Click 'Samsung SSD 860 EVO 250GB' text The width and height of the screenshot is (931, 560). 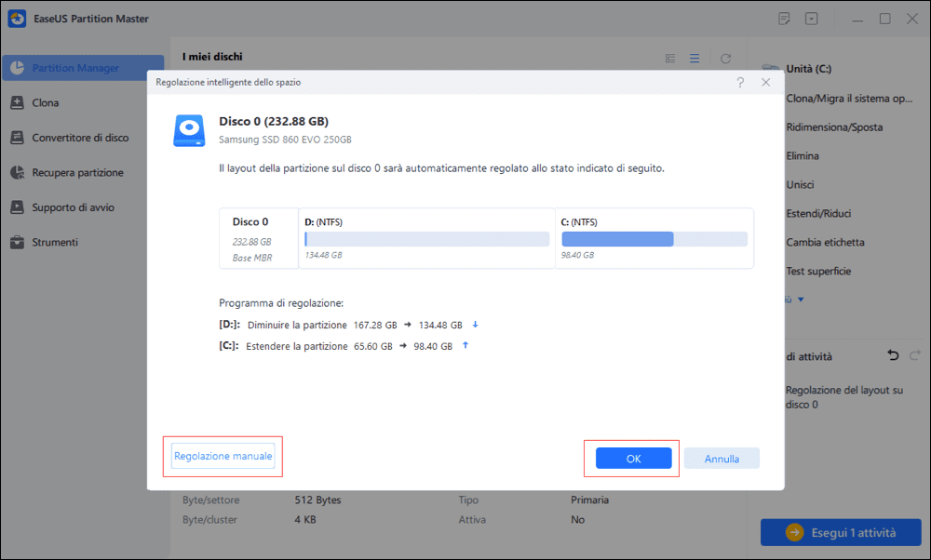tap(285, 140)
